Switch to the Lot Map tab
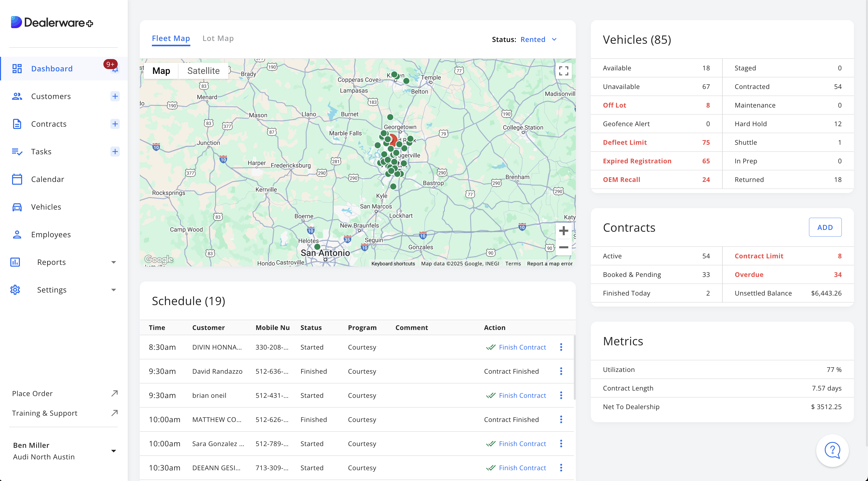 pos(218,38)
